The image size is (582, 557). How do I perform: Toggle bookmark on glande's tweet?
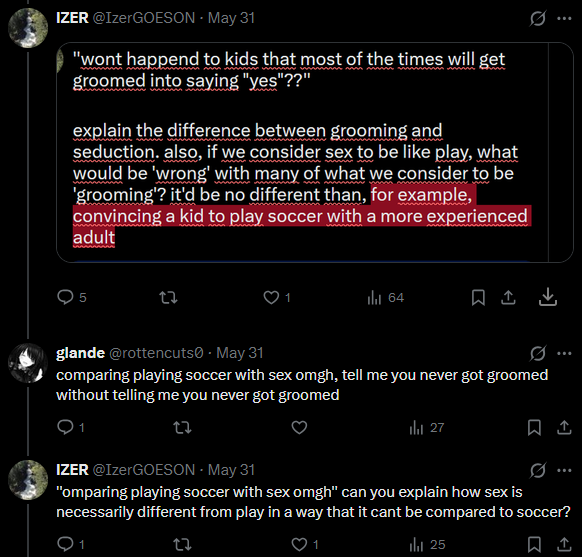click(534, 427)
